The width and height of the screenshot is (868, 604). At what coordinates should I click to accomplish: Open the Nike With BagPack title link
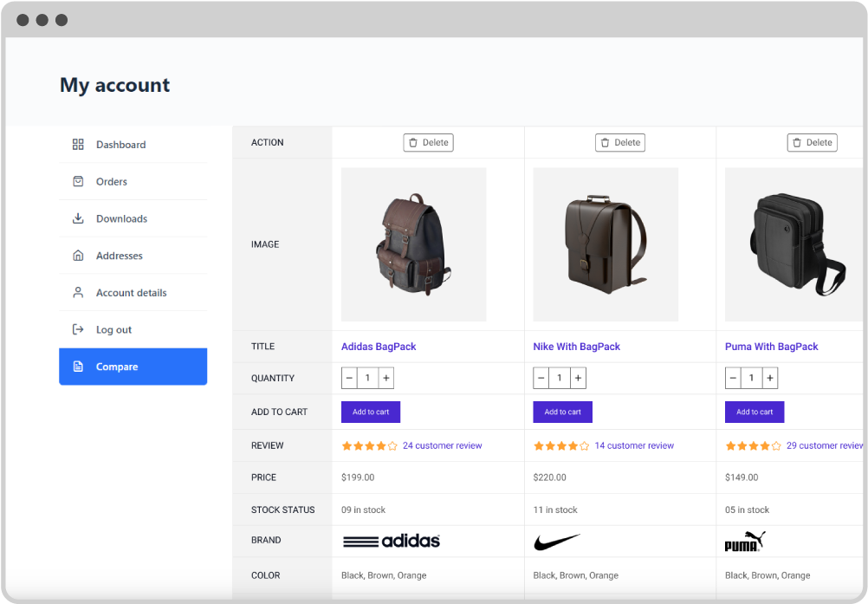pos(576,347)
